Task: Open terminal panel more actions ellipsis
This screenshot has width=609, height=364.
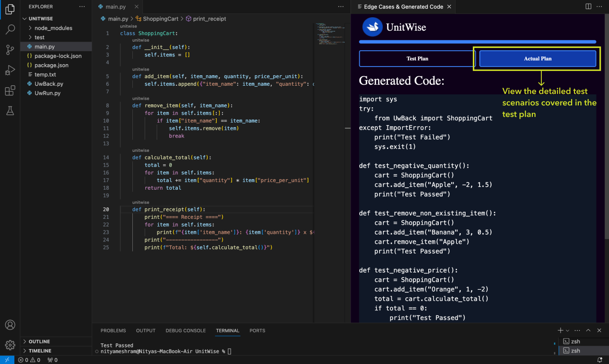Action: (x=578, y=330)
